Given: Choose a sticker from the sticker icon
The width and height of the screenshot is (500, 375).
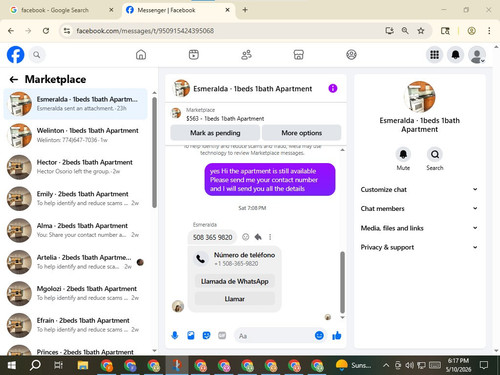Looking at the screenshot, I should pyautogui.click(x=206, y=335).
